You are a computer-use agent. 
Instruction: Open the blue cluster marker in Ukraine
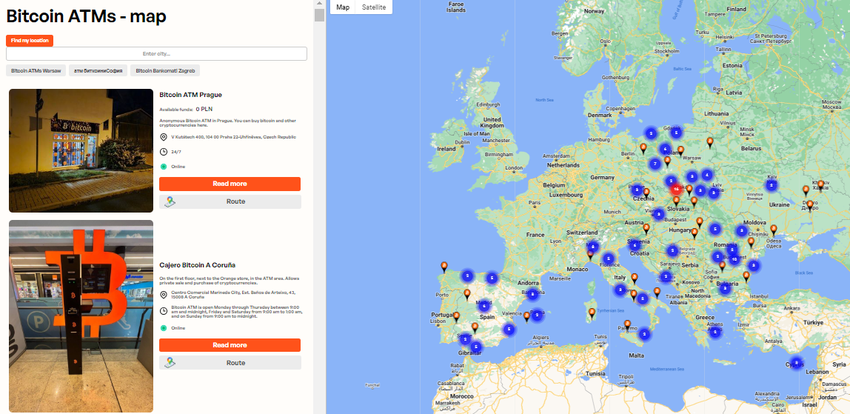tap(770, 184)
